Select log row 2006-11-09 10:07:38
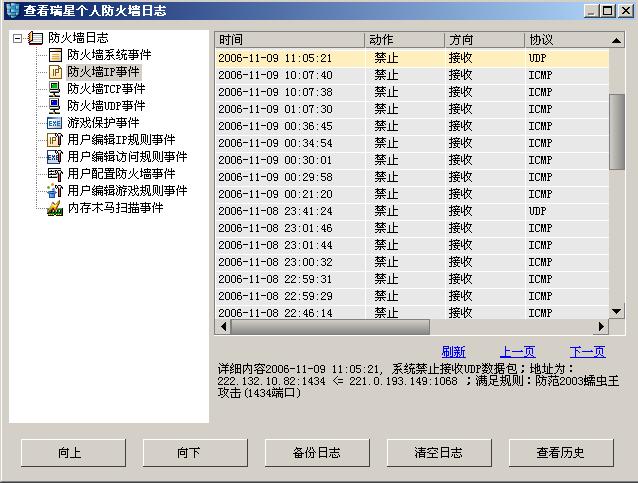Image resolution: width=638 pixels, height=483 pixels. 412,92
